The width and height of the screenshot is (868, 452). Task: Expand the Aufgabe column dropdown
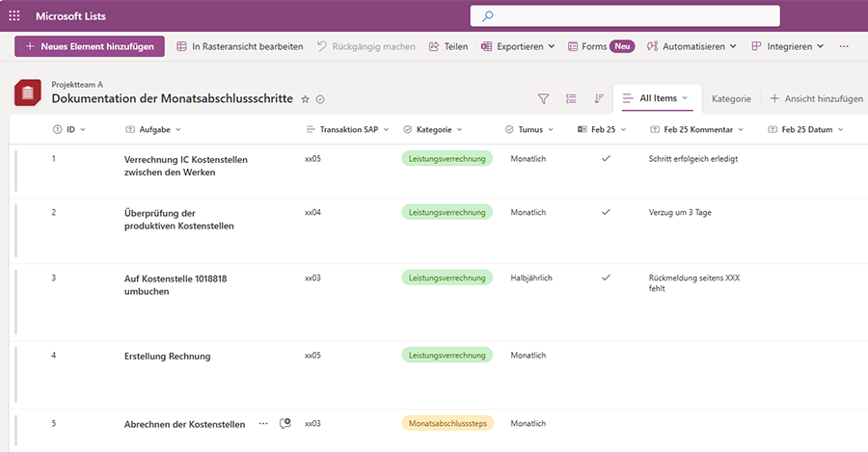point(178,129)
